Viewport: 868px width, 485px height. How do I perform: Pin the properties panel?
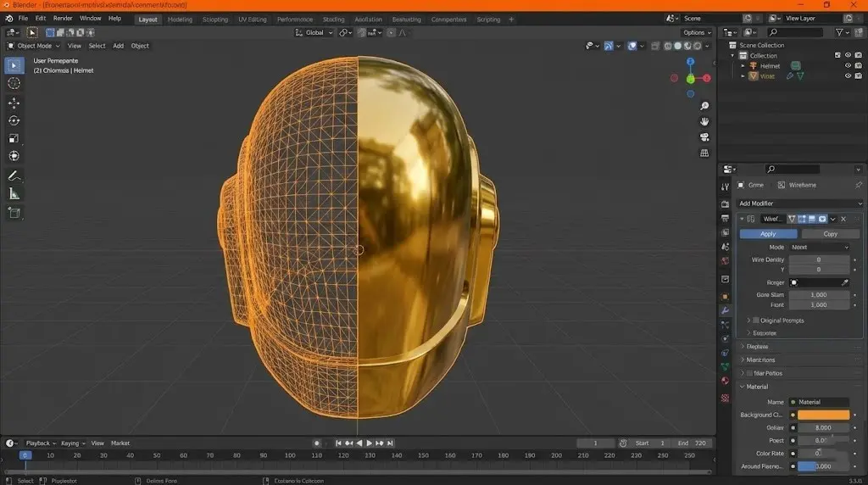[858, 185]
